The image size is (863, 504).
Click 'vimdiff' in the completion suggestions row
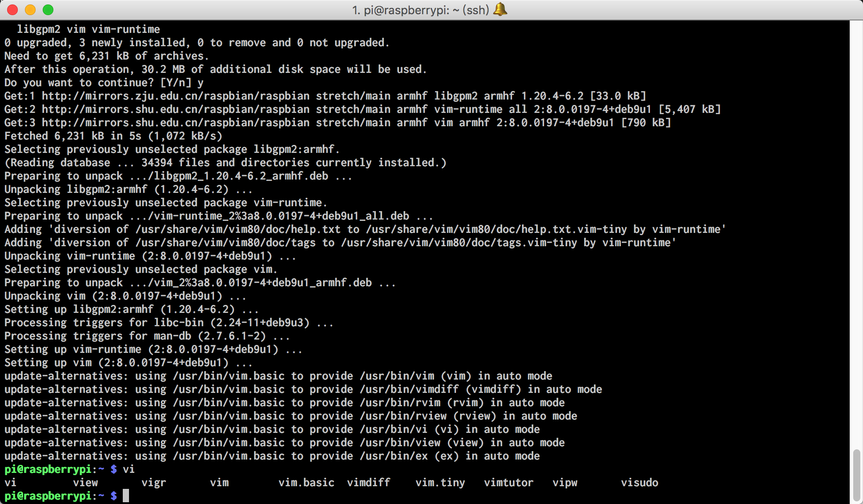coord(368,483)
